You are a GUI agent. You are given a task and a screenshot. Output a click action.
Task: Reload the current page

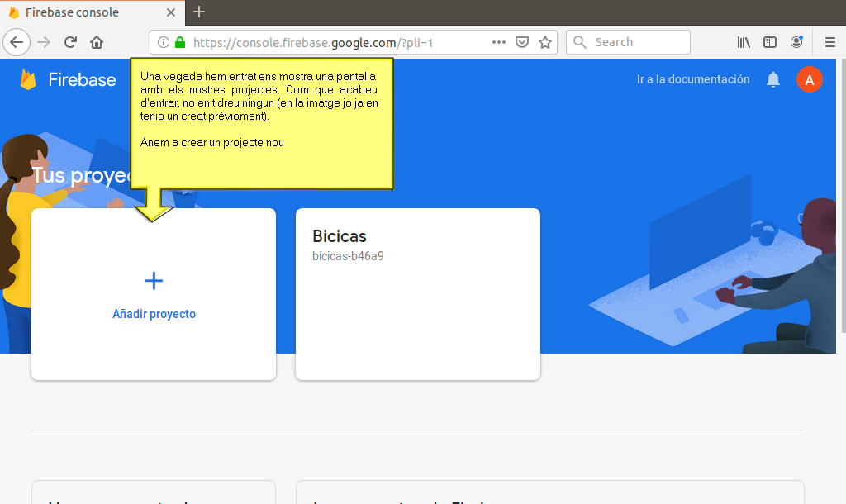70,42
